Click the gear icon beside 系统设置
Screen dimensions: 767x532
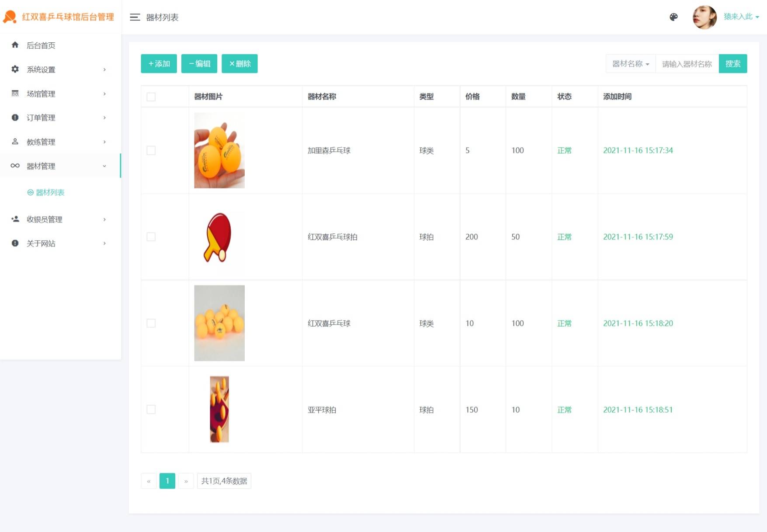(15, 69)
